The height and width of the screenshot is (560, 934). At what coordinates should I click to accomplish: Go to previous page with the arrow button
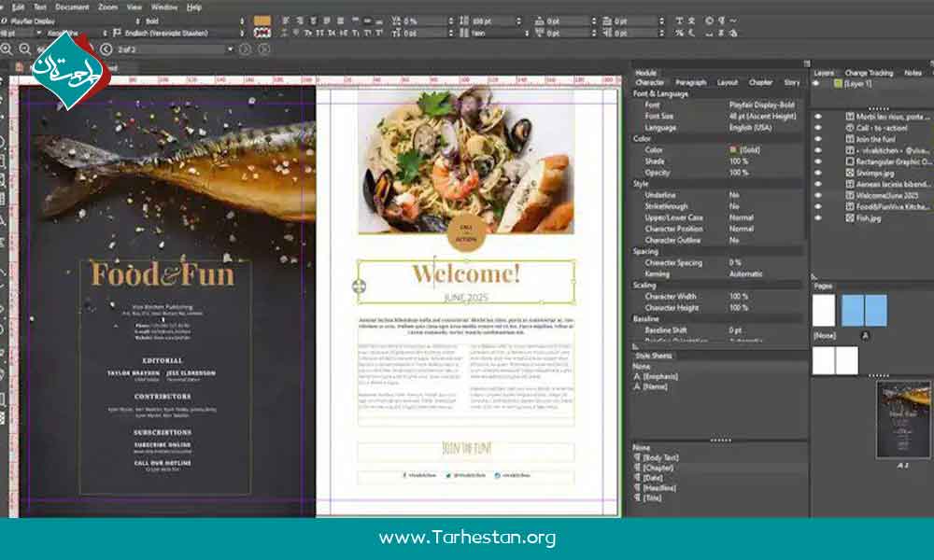[x=106, y=49]
